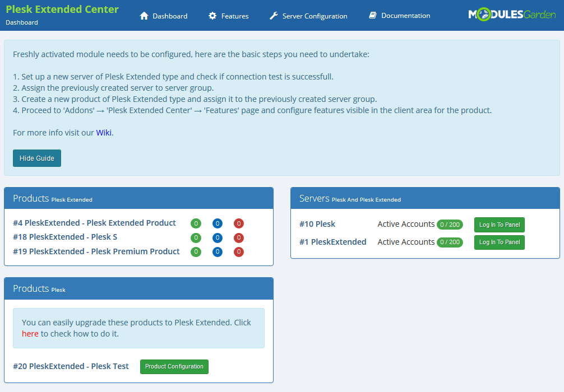Log in to panel for #10 Plesk server
This screenshot has height=392, width=564.
click(x=499, y=225)
